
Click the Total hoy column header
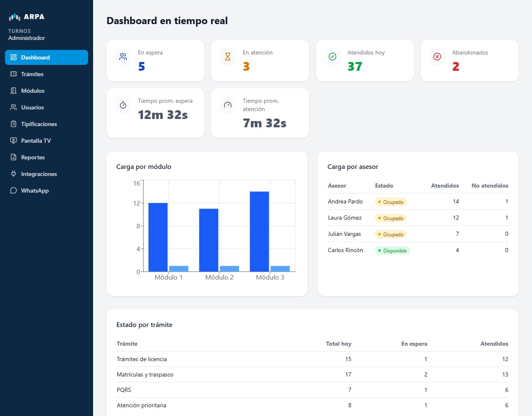click(x=339, y=344)
